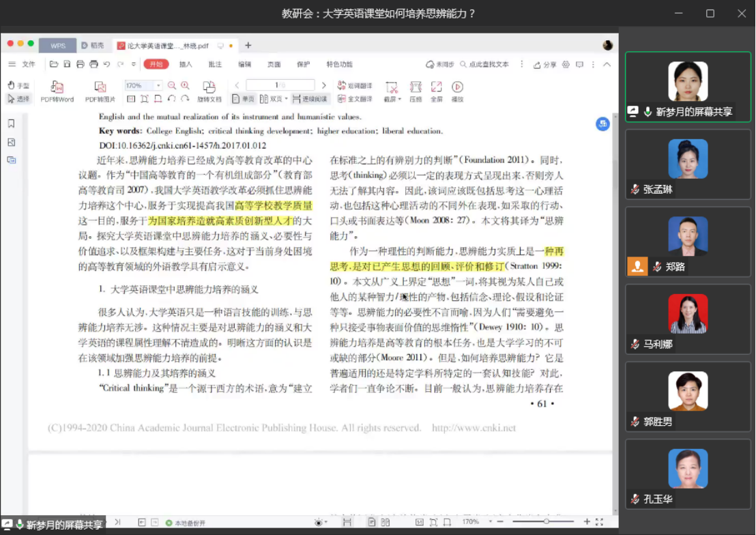
Task: Switch to the 开始 ribbon tab
Action: [x=156, y=64]
